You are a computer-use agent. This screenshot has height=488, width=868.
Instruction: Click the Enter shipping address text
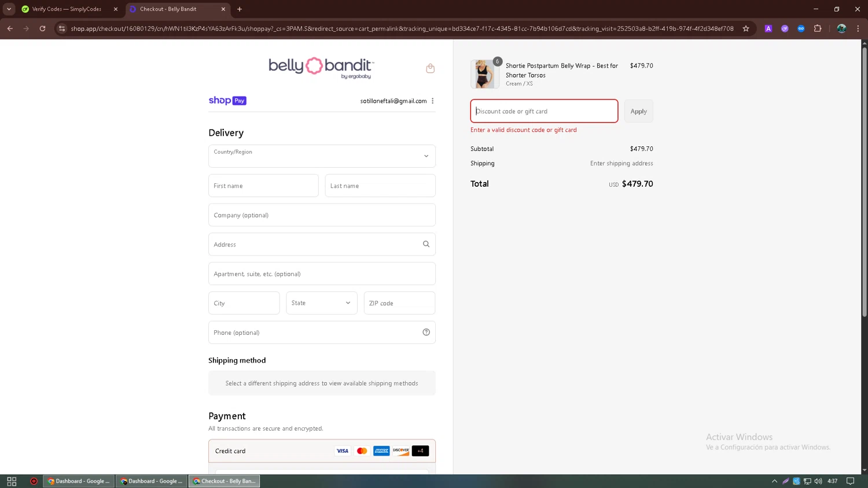point(621,164)
